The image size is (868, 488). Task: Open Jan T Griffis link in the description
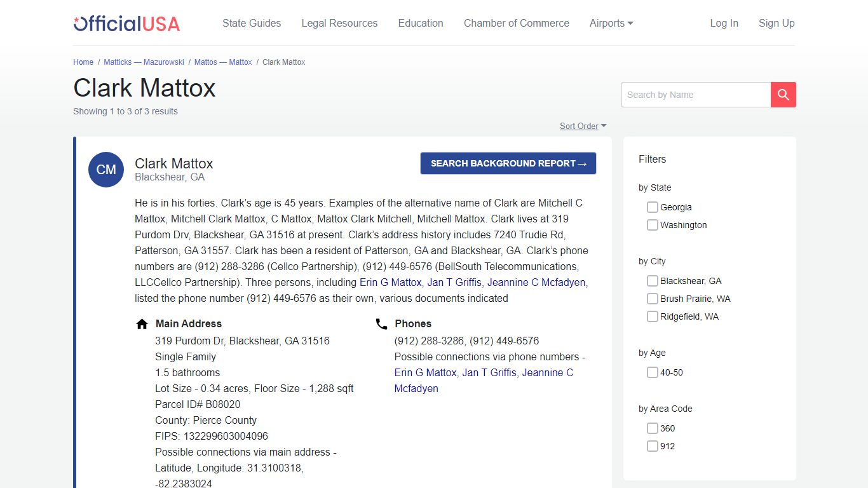454,283
